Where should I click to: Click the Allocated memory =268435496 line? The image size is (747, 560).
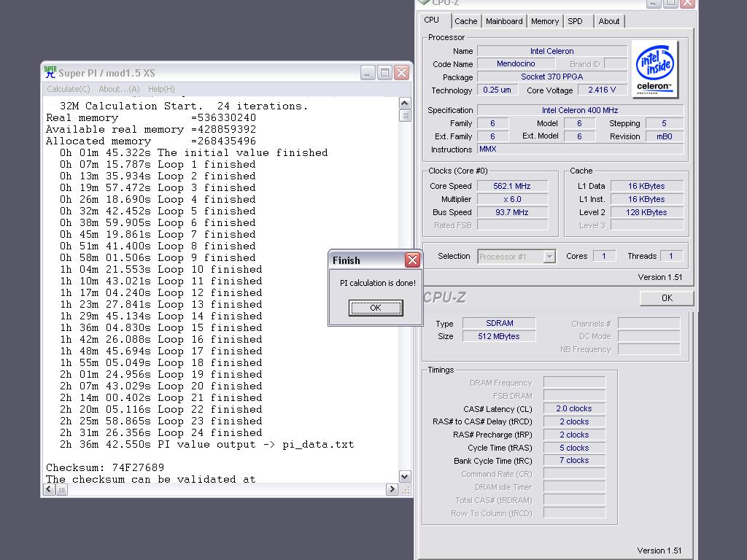[x=151, y=141]
